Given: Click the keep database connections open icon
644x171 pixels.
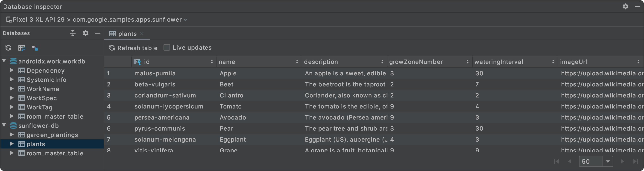Looking at the screenshot, I should 35,48.
